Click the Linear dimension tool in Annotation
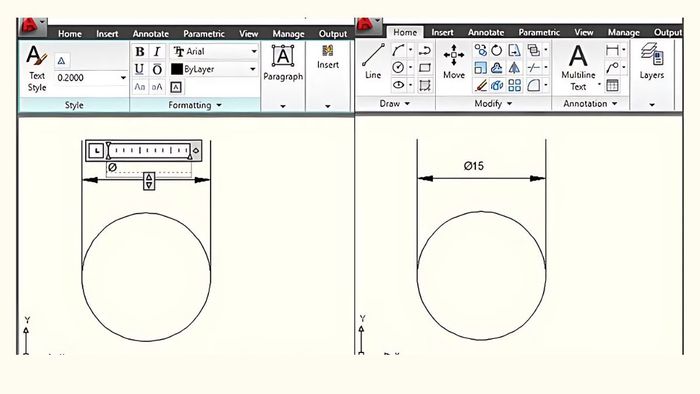Image resolution: width=700 pixels, height=394 pixels. [612, 50]
